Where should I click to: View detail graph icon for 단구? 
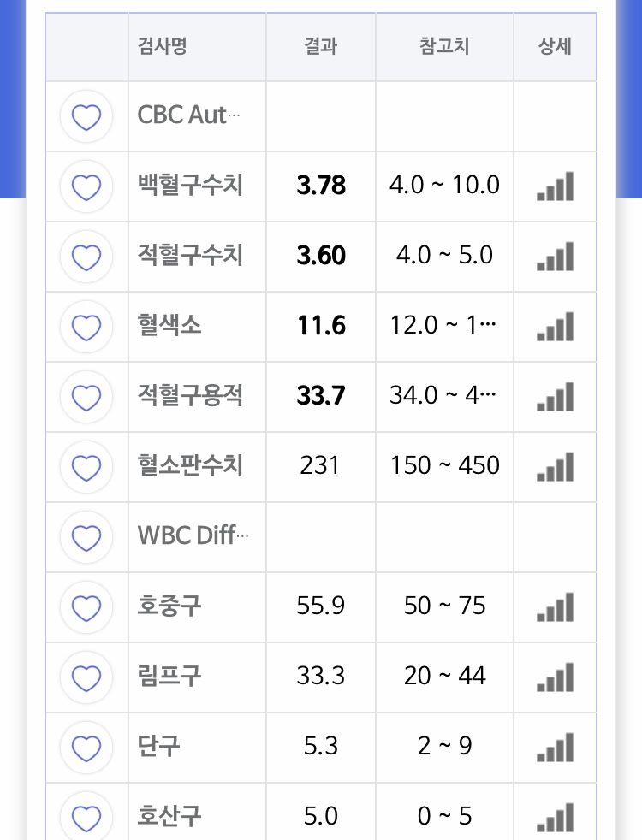tap(555, 748)
